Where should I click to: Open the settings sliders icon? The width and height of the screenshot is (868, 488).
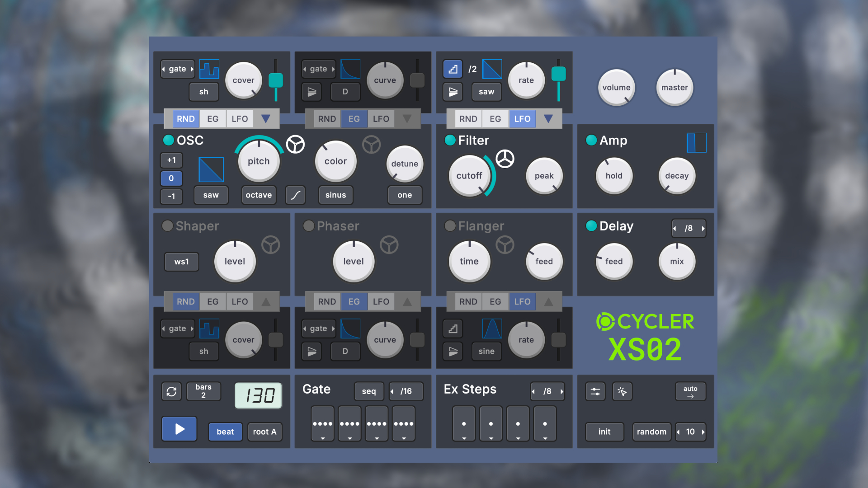(595, 391)
